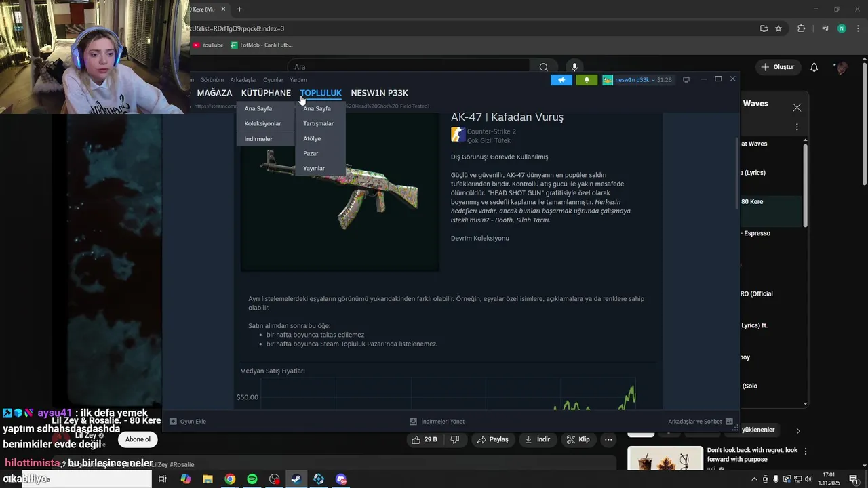Open Chrome media control icon
This screenshot has height=488, width=868.
(x=825, y=28)
